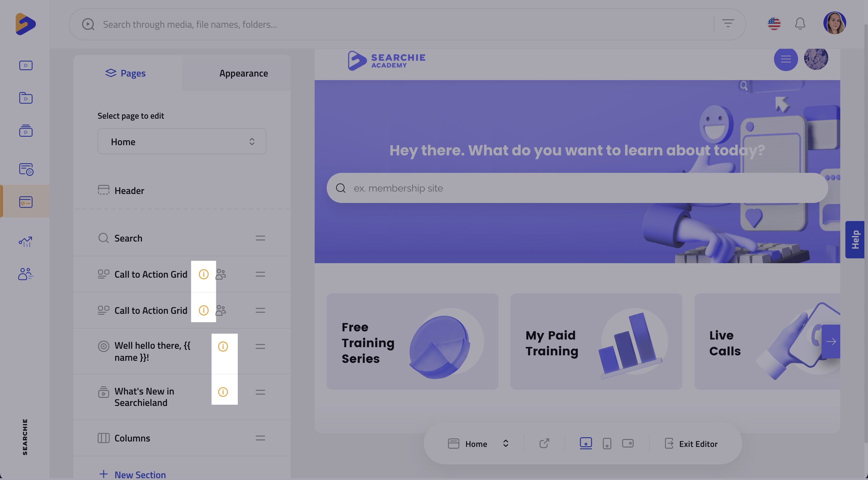Switch to tablet portrait preview mode
868x480 pixels.
[x=607, y=443]
